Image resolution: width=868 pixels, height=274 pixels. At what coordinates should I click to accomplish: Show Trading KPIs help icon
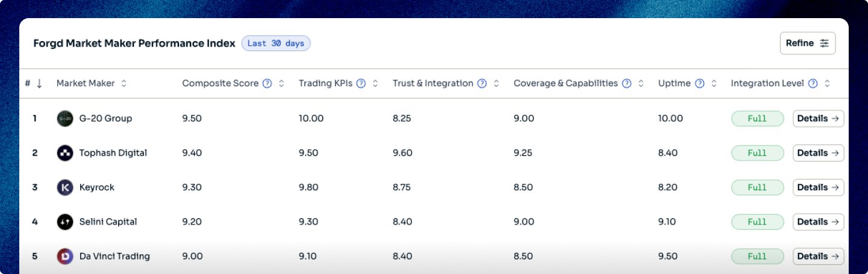click(x=361, y=84)
